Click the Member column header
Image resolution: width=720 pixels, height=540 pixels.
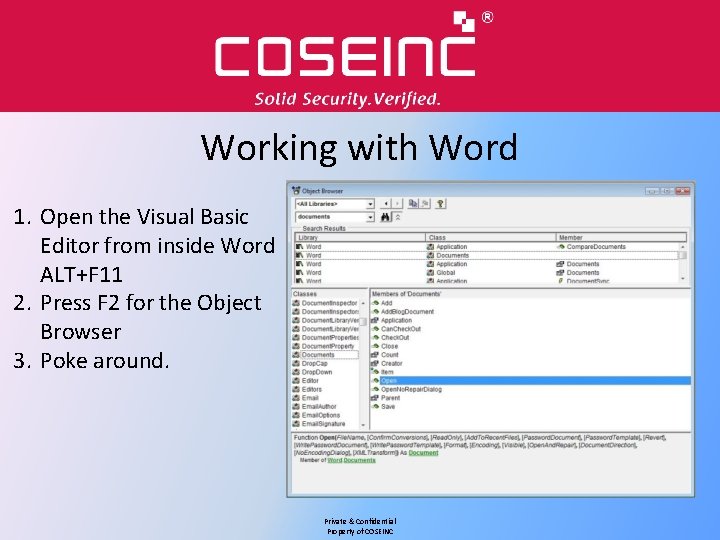[x=621, y=237]
